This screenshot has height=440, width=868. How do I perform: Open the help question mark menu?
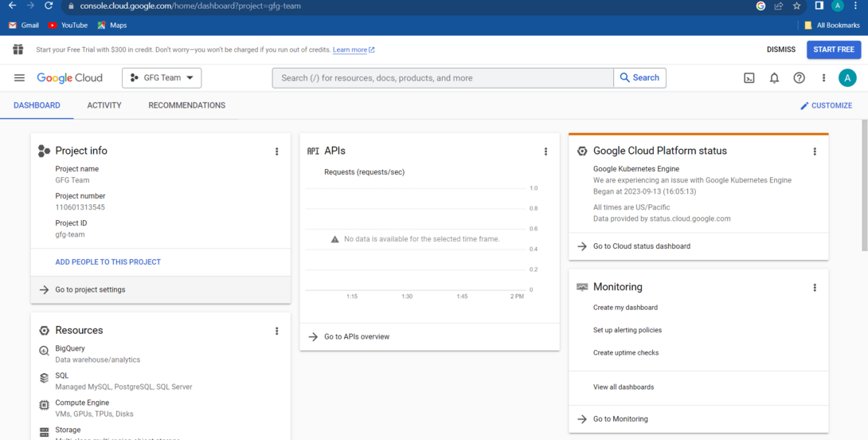pyautogui.click(x=799, y=78)
